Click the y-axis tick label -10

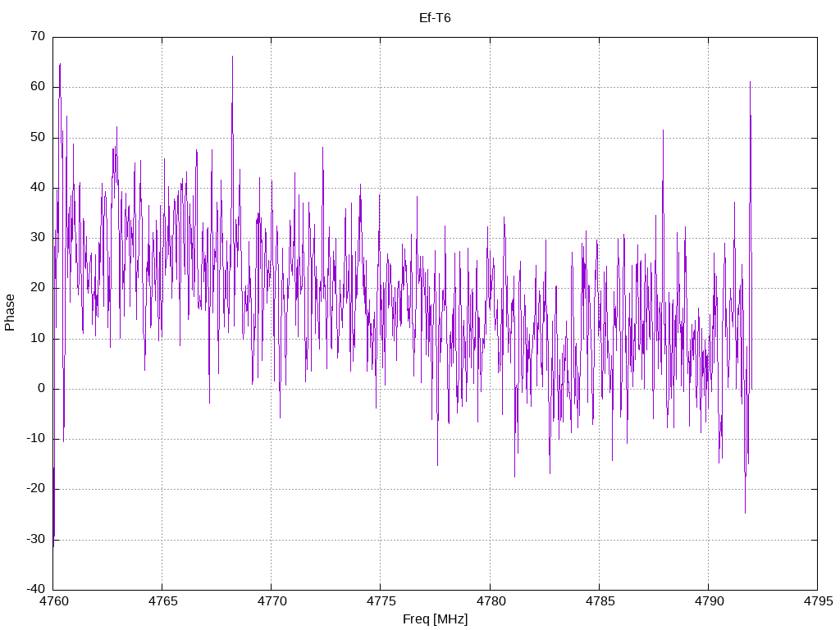click(36, 439)
